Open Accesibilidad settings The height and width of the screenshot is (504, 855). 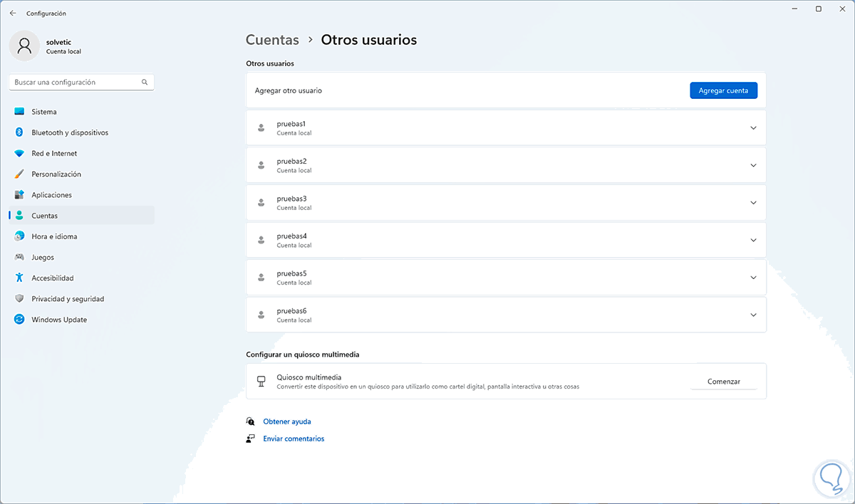pos(53,278)
